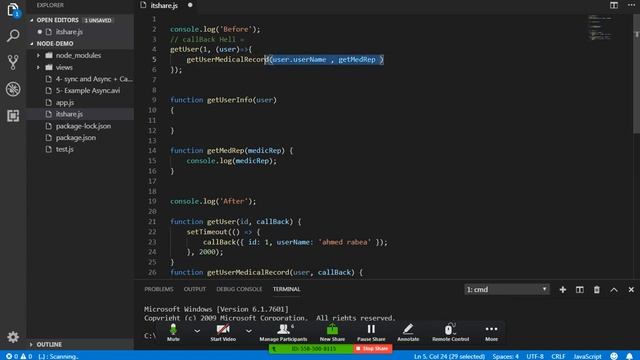Open notifications bell in status bar

click(629, 356)
